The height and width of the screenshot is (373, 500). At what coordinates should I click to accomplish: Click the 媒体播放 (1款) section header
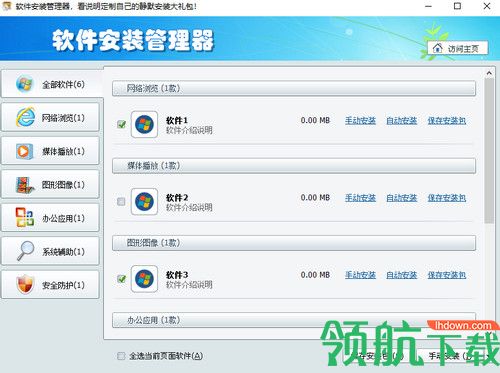click(x=294, y=166)
